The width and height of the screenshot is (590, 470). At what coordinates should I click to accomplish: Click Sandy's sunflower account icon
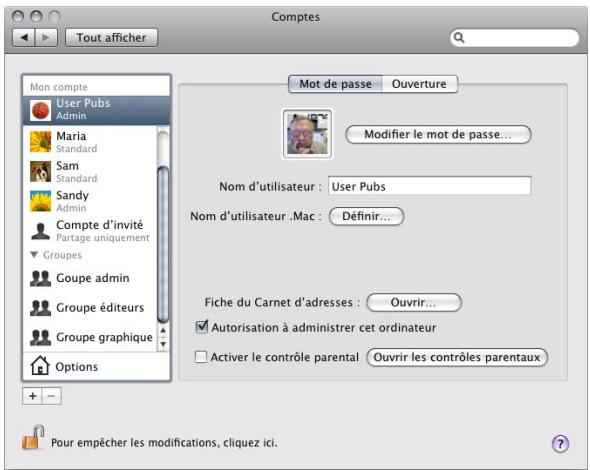pyautogui.click(x=40, y=201)
